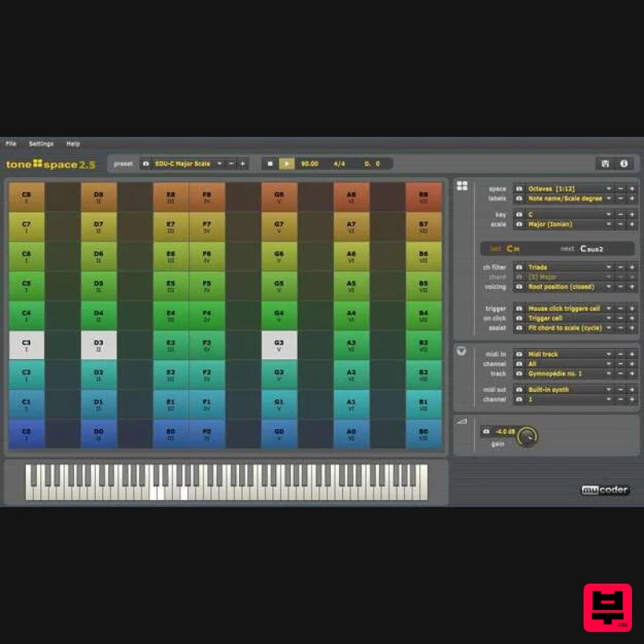The height and width of the screenshot is (644, 644).
Task: Open the info icon in the top bar
Action: (623, 163)
